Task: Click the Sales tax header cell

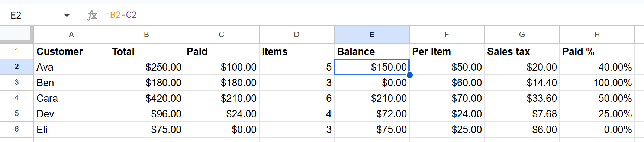Action: pyautogui.click(x=522, y=51)
